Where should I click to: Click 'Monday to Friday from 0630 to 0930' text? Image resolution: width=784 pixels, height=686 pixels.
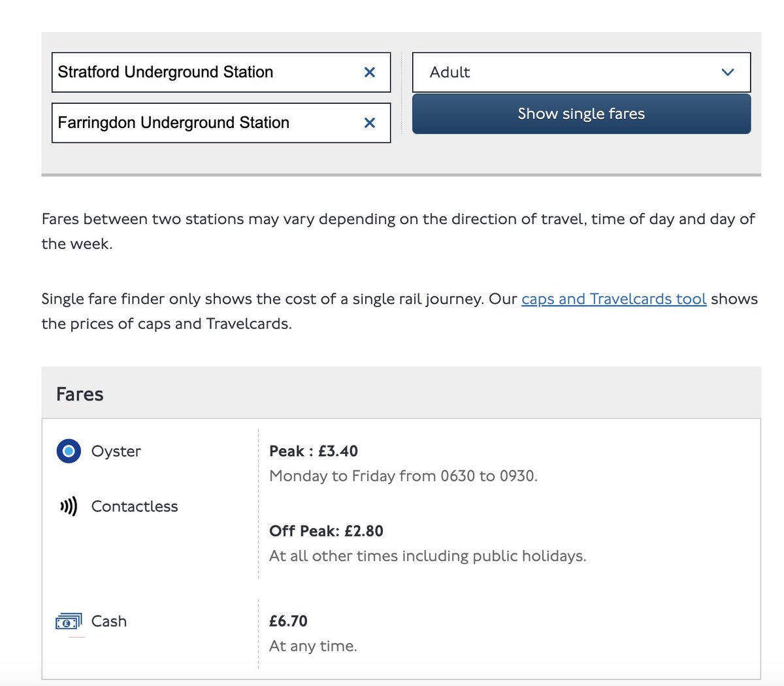(x=403, y=476)
